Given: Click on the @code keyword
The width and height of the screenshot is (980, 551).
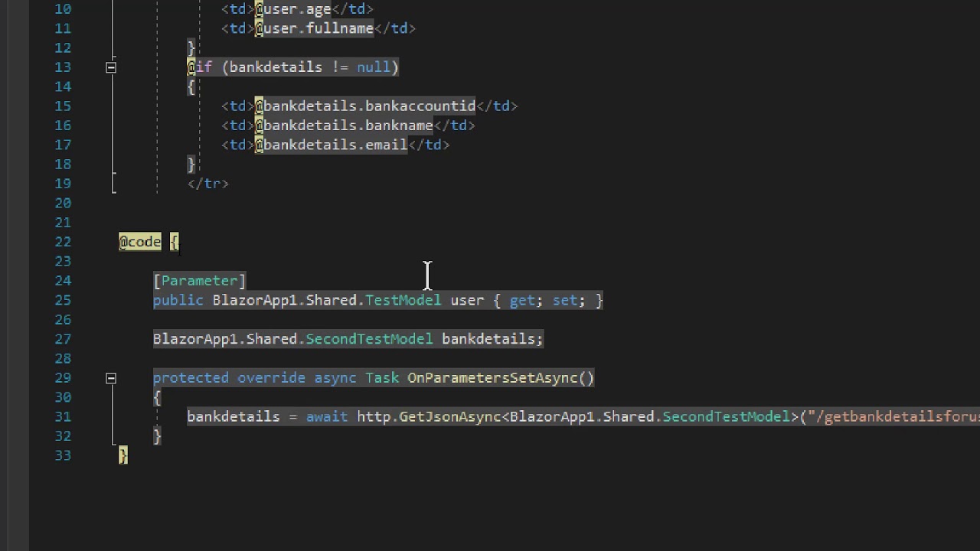Looking at the screenshot, I should 140,242.
